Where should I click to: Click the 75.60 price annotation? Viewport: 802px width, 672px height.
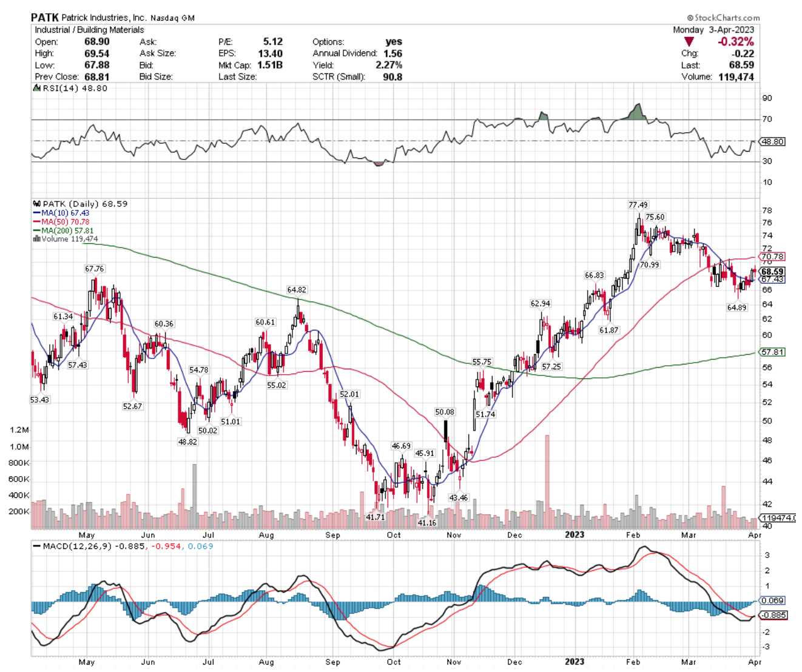click(655, 217)
